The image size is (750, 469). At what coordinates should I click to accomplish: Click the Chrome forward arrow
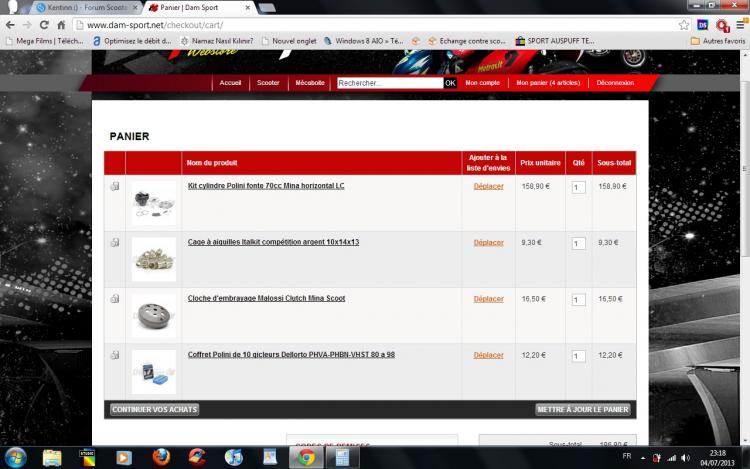[27, 25]
